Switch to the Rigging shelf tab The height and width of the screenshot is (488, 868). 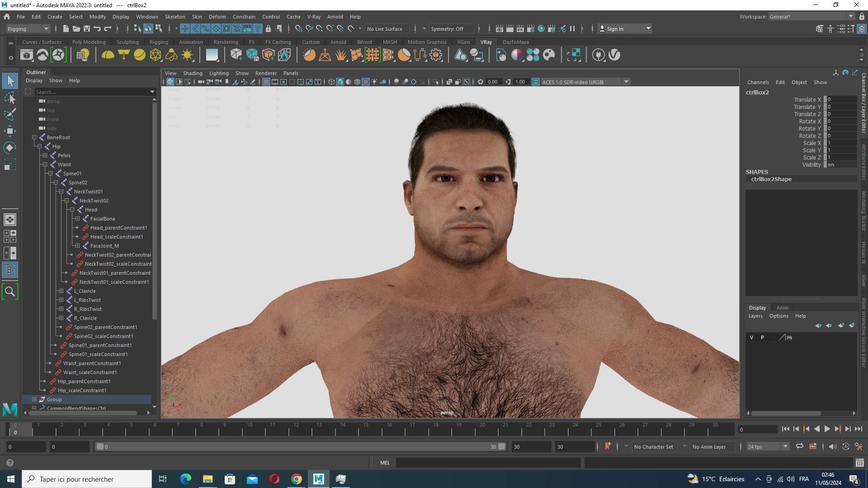pyautogui.click(x=158, y=42)
